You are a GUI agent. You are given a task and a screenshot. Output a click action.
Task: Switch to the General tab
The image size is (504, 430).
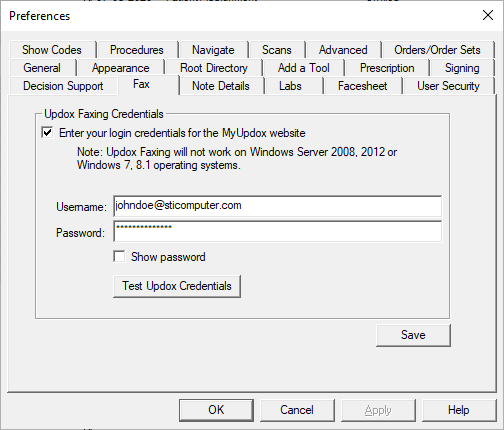(42, 68)
